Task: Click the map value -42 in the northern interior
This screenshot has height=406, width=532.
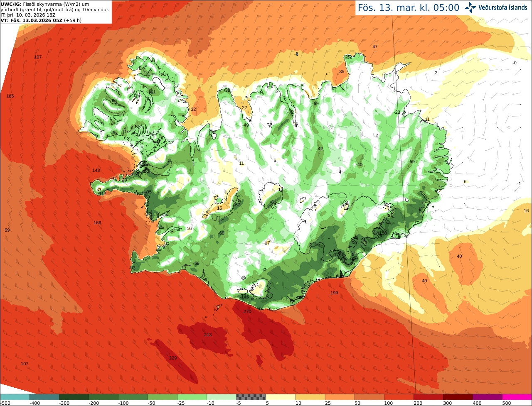Action: point(320,149)
